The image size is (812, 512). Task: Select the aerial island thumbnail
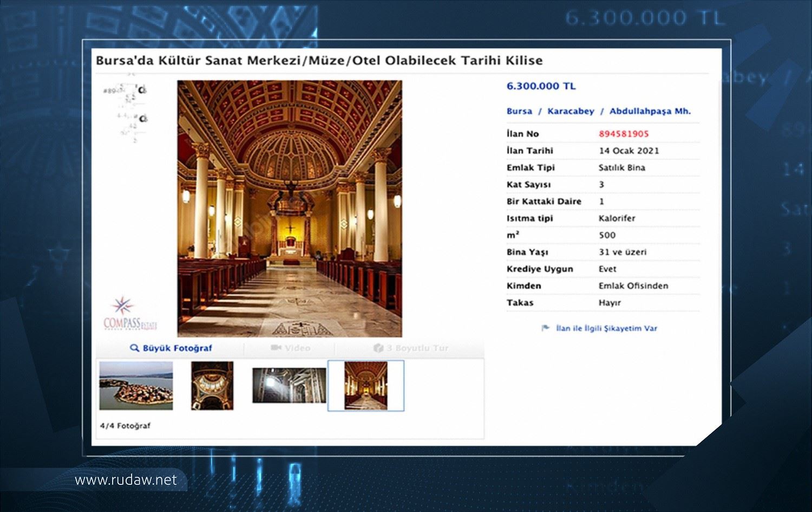coord(136,386)
